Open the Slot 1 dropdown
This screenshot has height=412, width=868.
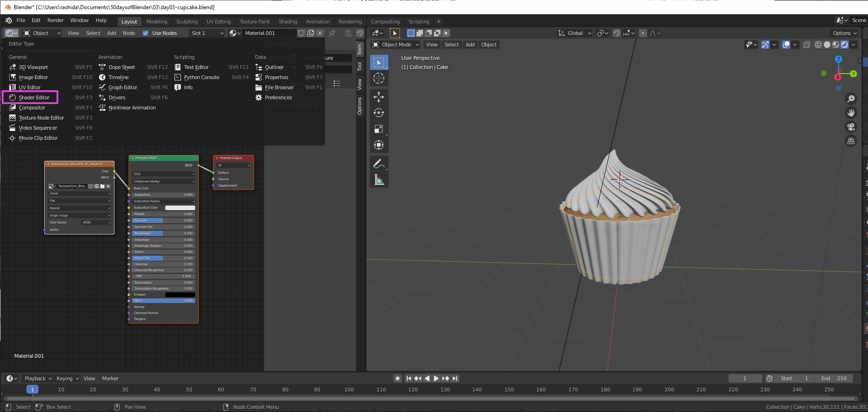click(207, 33)
